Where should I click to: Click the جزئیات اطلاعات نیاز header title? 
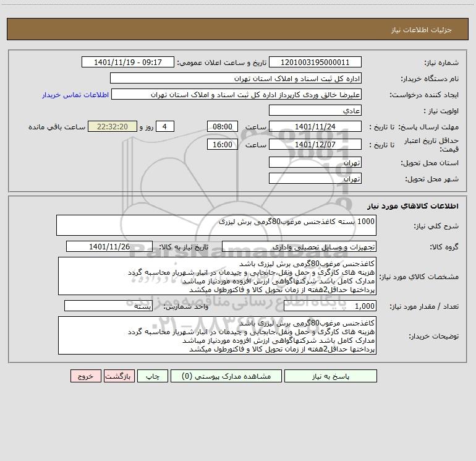click(x=422, y=30)
